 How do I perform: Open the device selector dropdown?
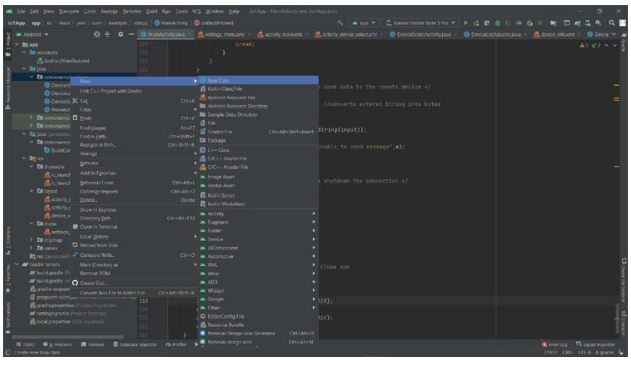click(421, 23)
